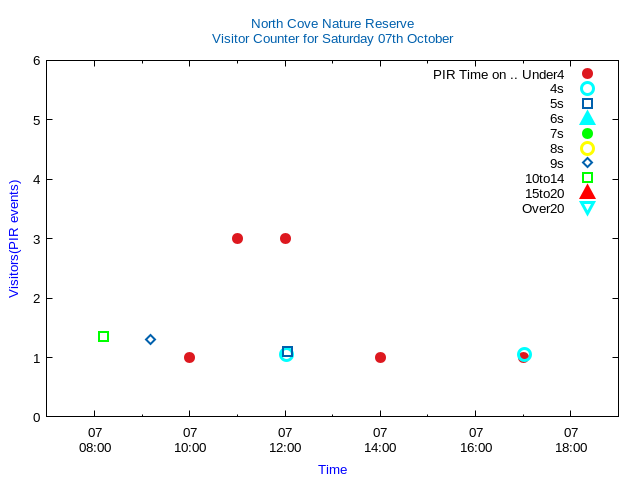Click the red data point at 11:00

[237, 239]
